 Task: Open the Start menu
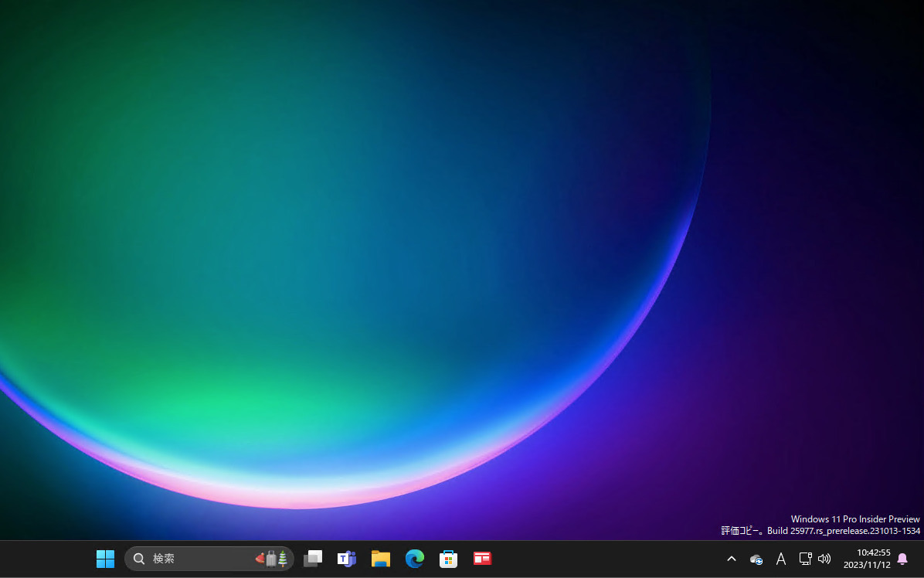tap(105, 558)
